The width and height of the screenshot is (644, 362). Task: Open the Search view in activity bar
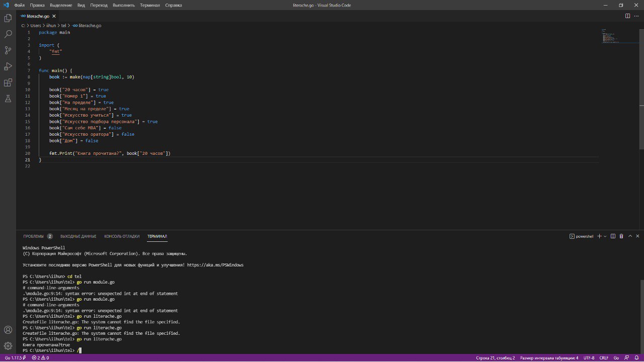(x=8, y=34)
